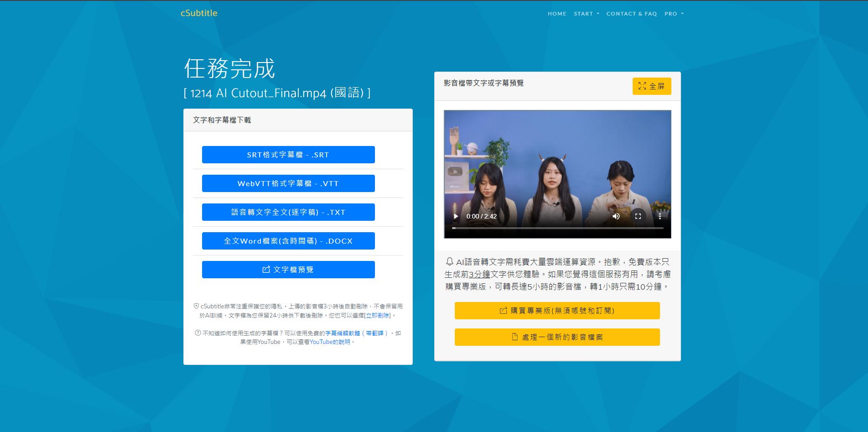
Task: Click the 任務完成 heading
Action: click(x=229, y=68)
